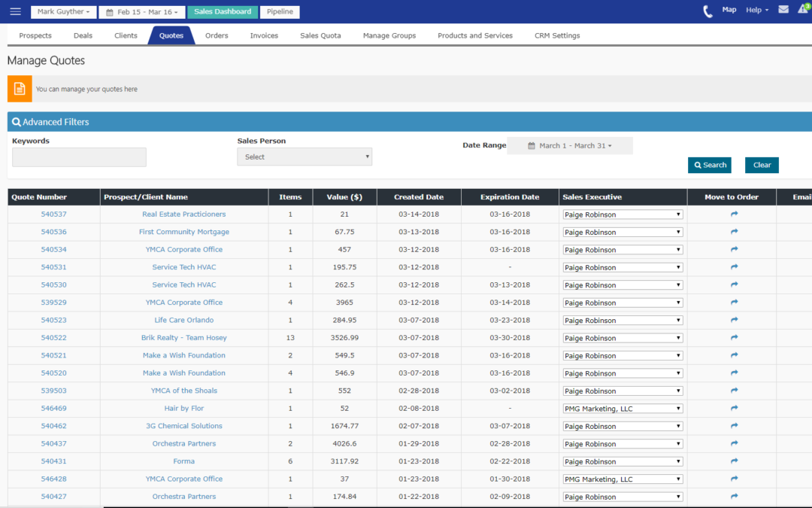Click move-to-order arrow for quote 546469
812x508 pixels.
click(x=734, y=409)
